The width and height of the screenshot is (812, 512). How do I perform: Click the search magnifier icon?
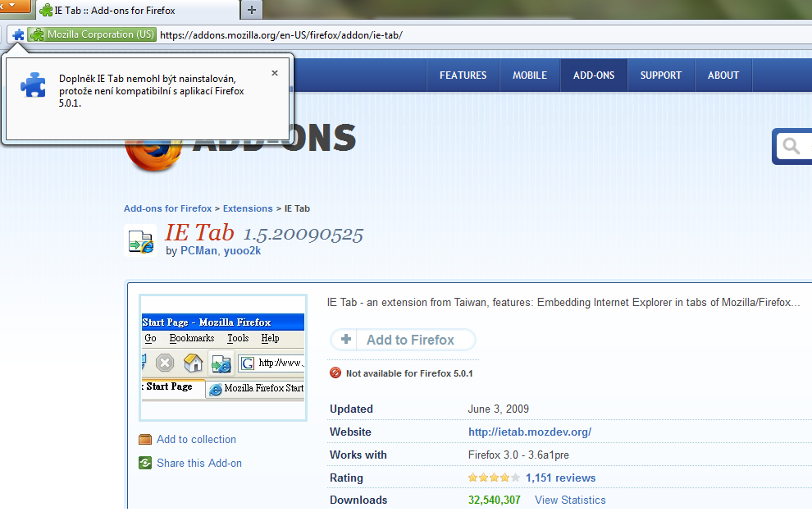(791, 145)
